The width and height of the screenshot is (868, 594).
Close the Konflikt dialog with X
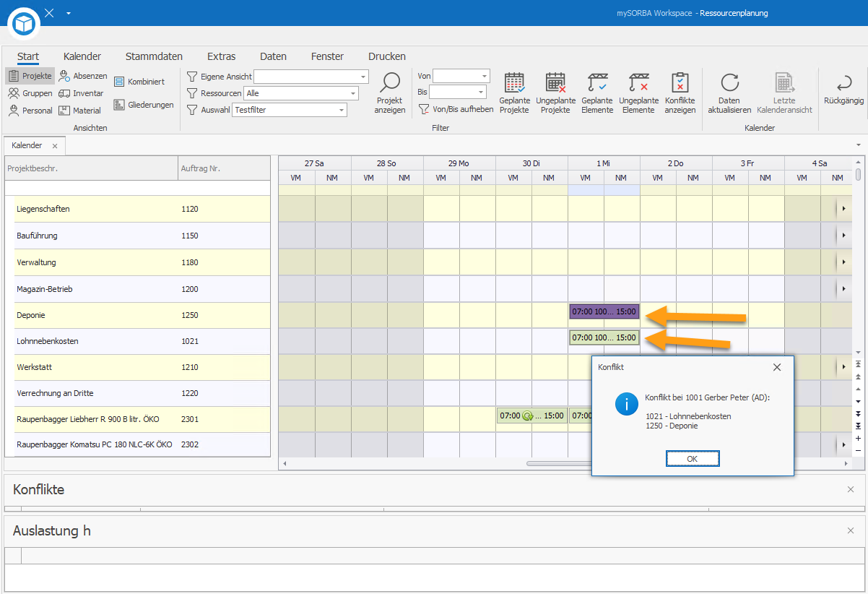click(x=777, y=367)
